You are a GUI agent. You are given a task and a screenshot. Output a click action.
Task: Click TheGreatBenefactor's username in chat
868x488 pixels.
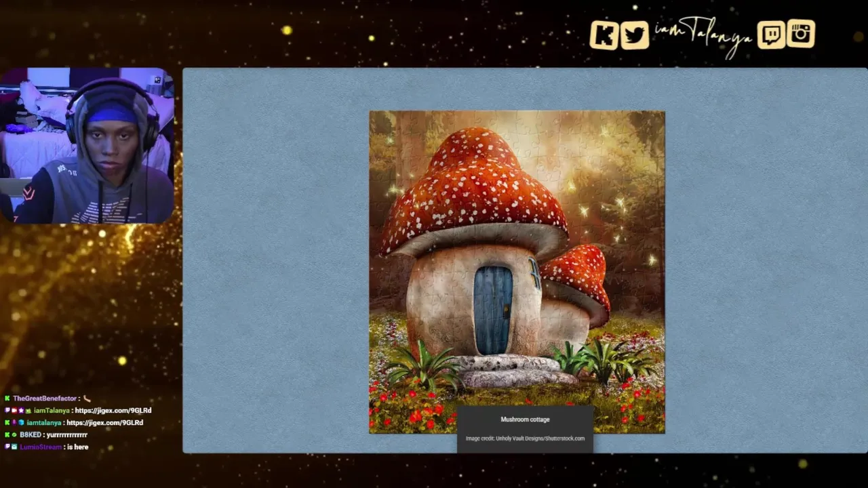(x=44, y=399)
